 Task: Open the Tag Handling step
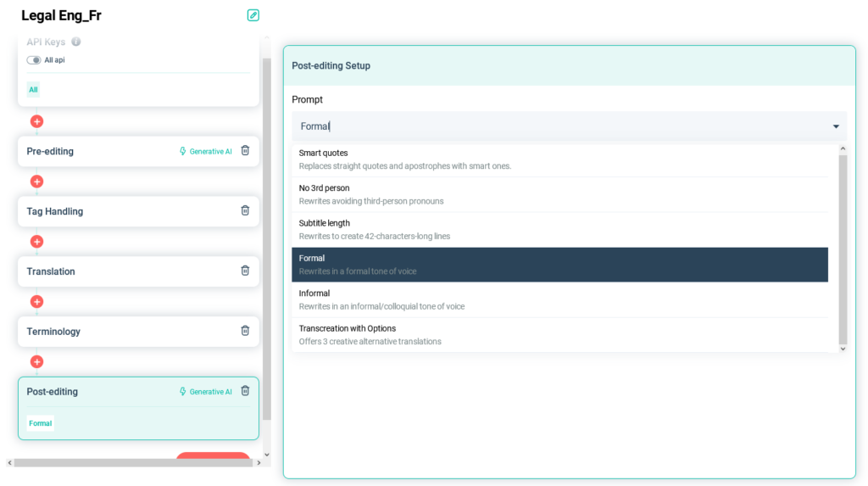coord(138,211)
